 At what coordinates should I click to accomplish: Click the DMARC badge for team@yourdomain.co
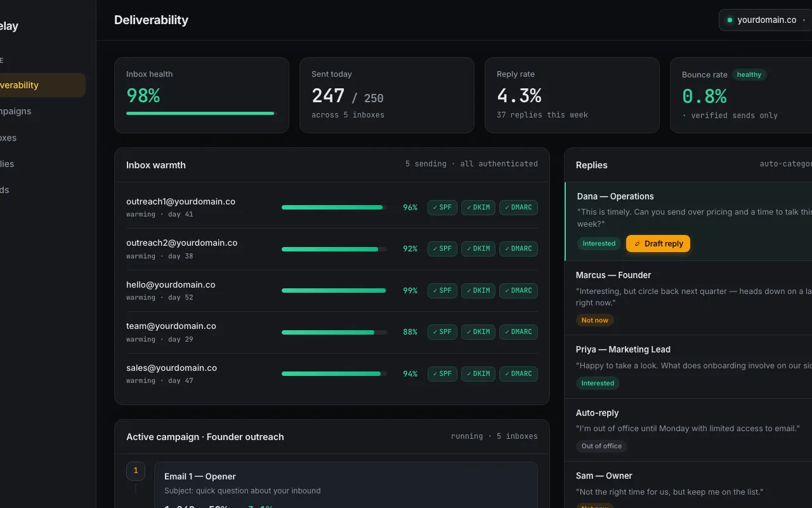coord(518,332)
